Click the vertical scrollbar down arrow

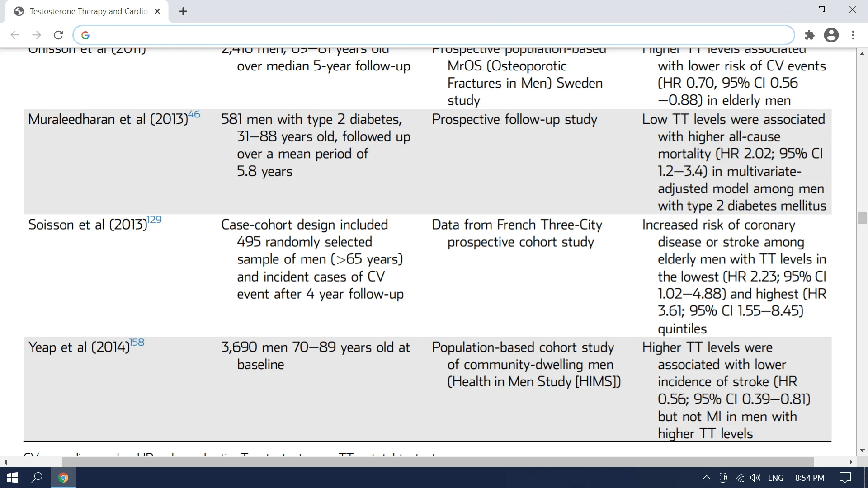(863, 450)
